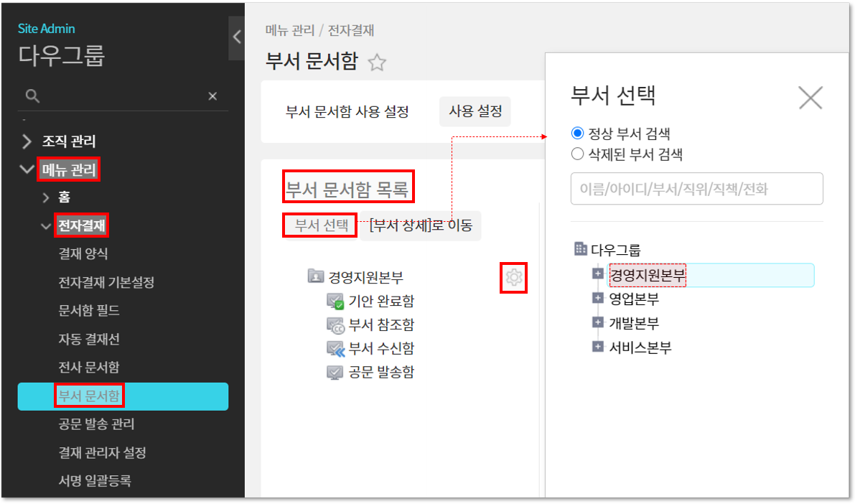Click the department search input field
Image resolution: width=855 pixels, height=504 pixels.
[696, 189]
